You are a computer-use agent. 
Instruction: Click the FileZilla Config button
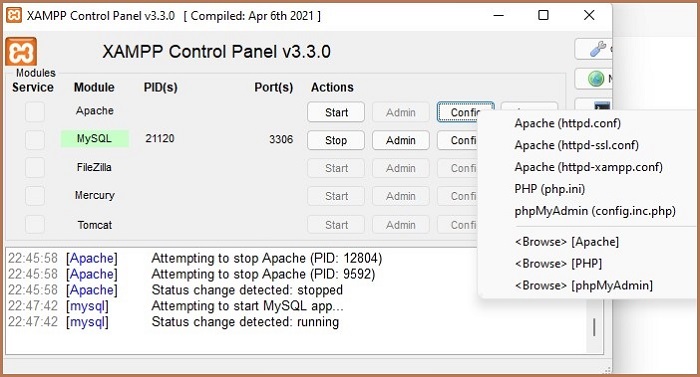pos(458,168)
